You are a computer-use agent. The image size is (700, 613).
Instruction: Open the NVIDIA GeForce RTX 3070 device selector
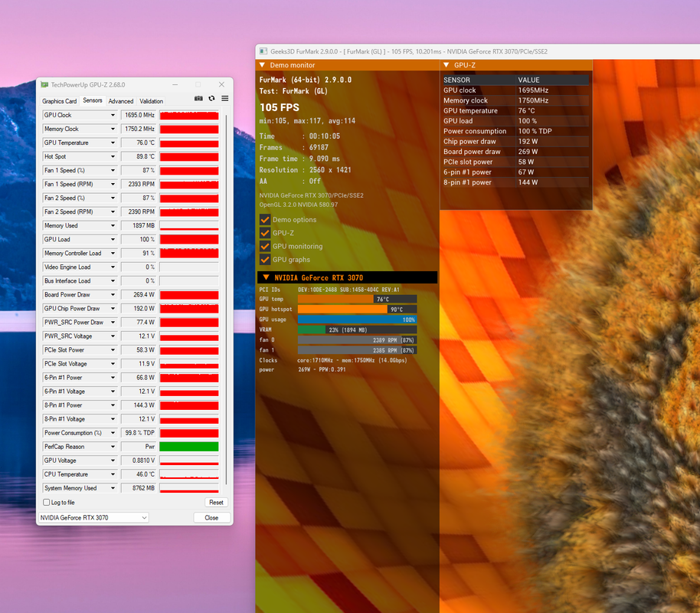click(93, 517)
